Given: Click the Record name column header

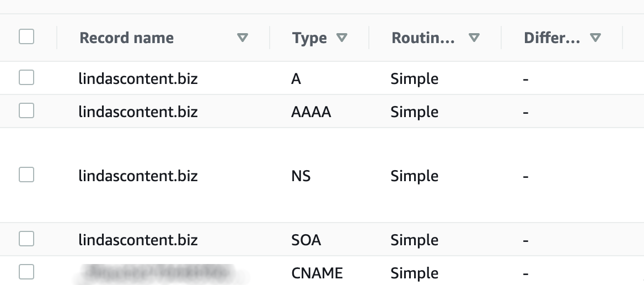Looking at the screenshot, I should [x=127, y=38].
